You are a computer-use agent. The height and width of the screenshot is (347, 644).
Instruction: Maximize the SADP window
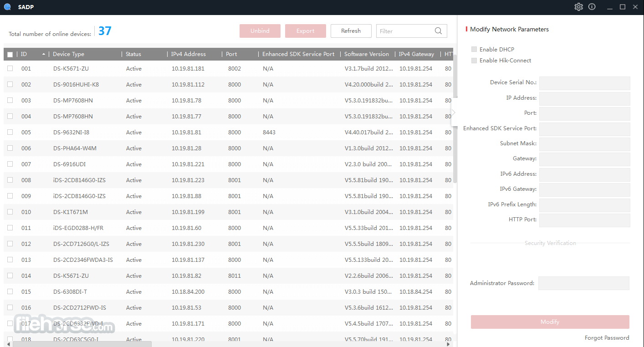(623, 7)
